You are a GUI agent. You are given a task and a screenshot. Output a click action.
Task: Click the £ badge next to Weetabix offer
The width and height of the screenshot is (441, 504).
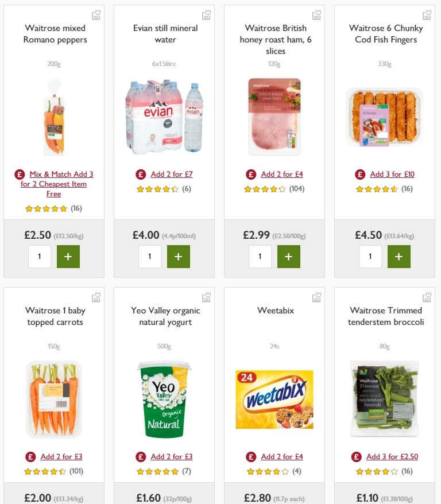[251, 456]
